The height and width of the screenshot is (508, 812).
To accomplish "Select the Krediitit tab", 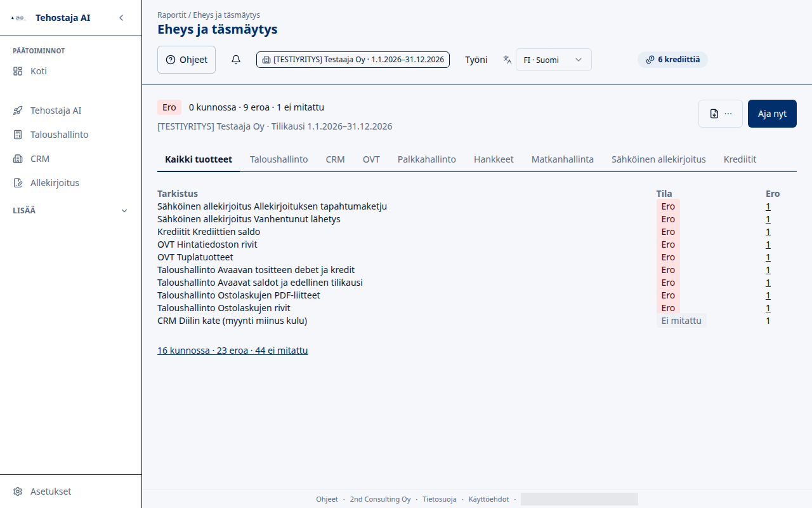I will click(x=740, y=159).
